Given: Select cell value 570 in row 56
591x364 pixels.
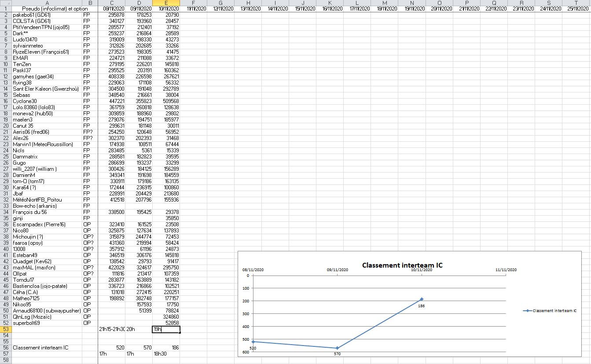Looking at the screenshot, I should [139, 347].
